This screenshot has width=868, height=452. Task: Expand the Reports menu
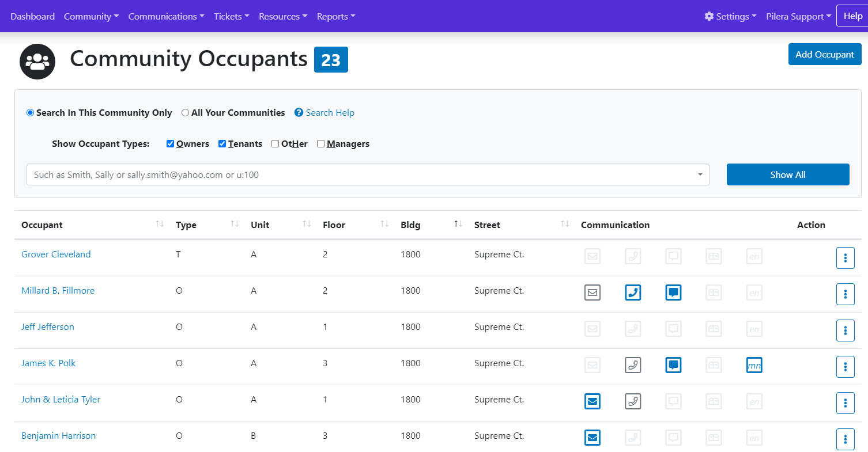click(336, 16)
